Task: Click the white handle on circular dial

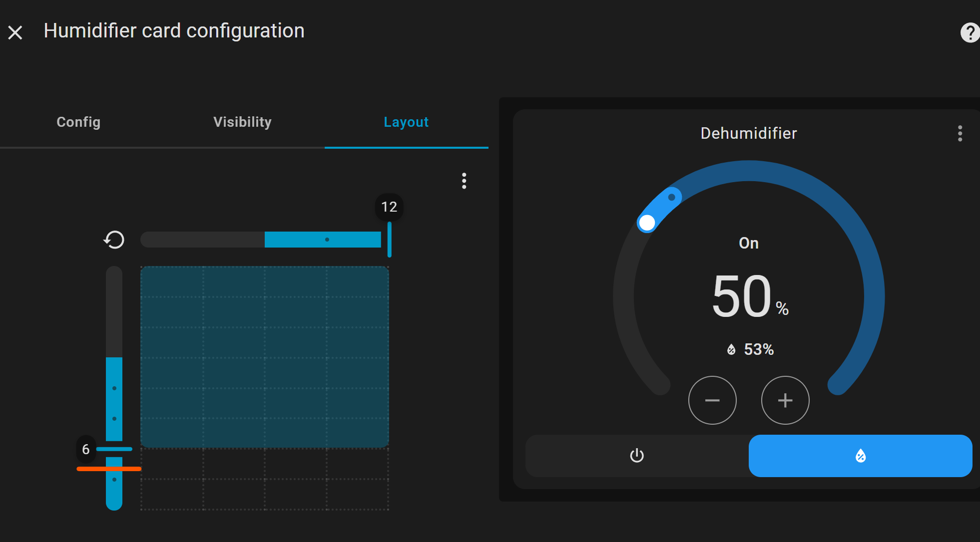Action: pyautogui.click(x=647, y=223)
